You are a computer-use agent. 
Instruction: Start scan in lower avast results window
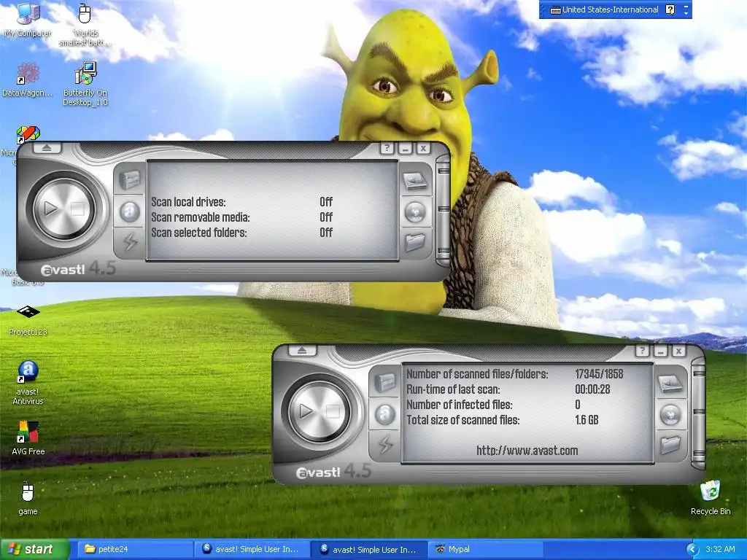(306, 411)
